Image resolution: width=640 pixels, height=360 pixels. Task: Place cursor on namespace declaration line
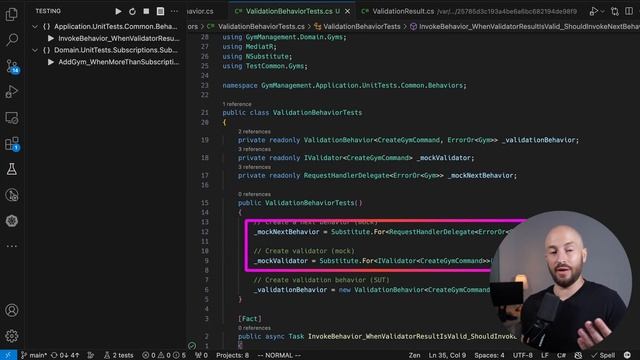click(344, 85)
